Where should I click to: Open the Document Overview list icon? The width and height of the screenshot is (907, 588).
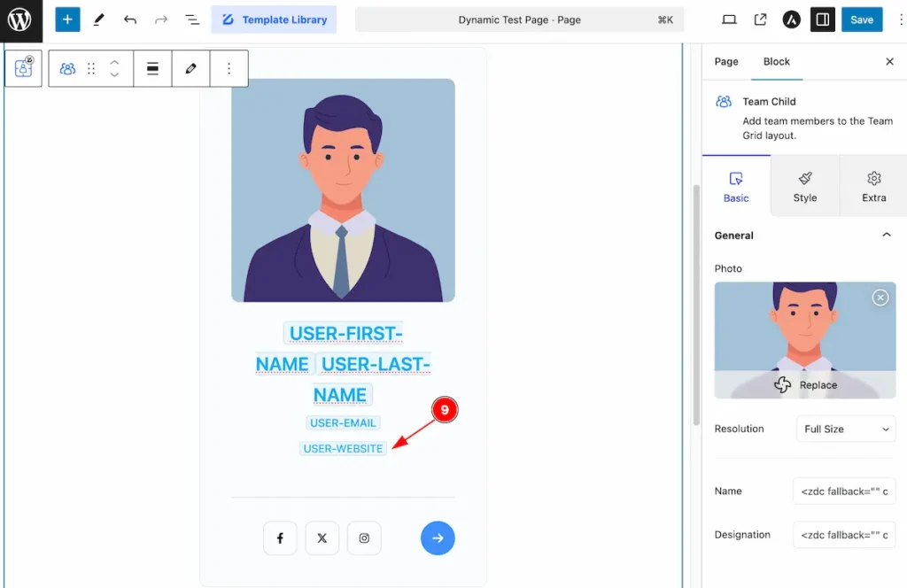(x=192, y=19)
